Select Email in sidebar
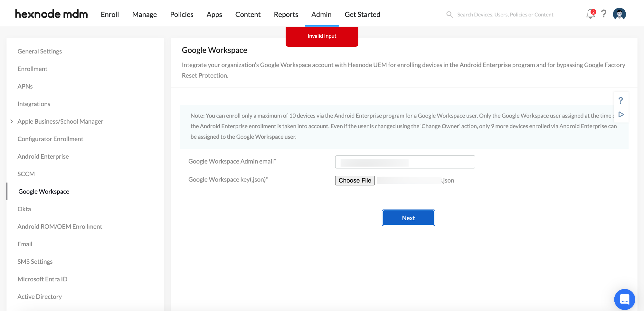The height and width of the screenshot is (311, 644). [25, 244]
